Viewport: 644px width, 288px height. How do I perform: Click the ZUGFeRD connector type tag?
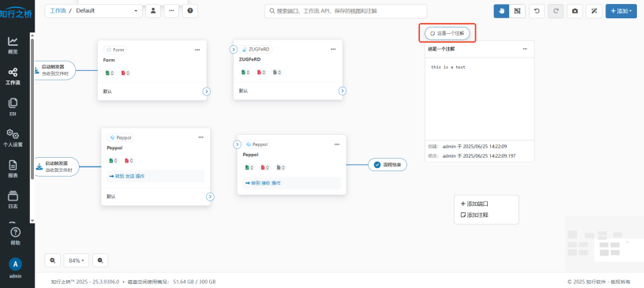pos(256,49)
